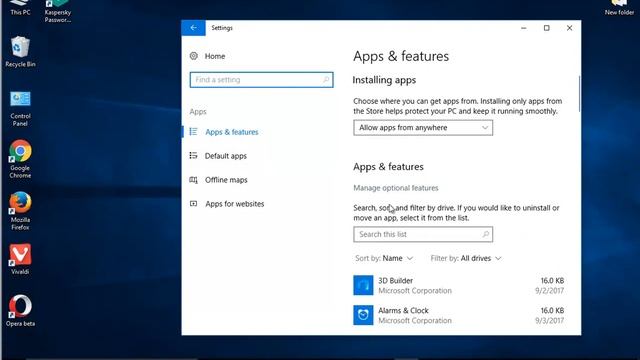Open Manage optional features link
The image size is (640, 360).
click(x=396, y=188)
